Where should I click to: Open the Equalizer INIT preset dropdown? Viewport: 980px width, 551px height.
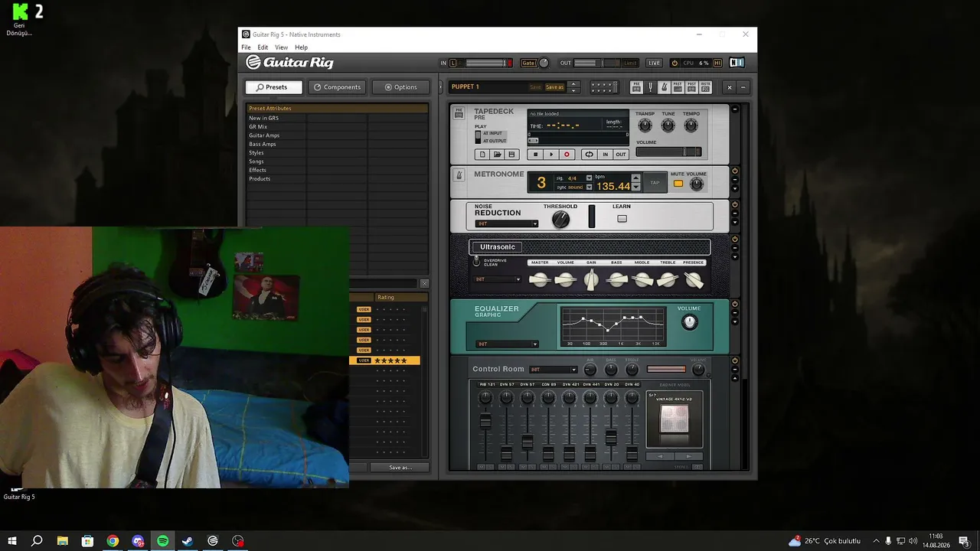tap(507, 344)
